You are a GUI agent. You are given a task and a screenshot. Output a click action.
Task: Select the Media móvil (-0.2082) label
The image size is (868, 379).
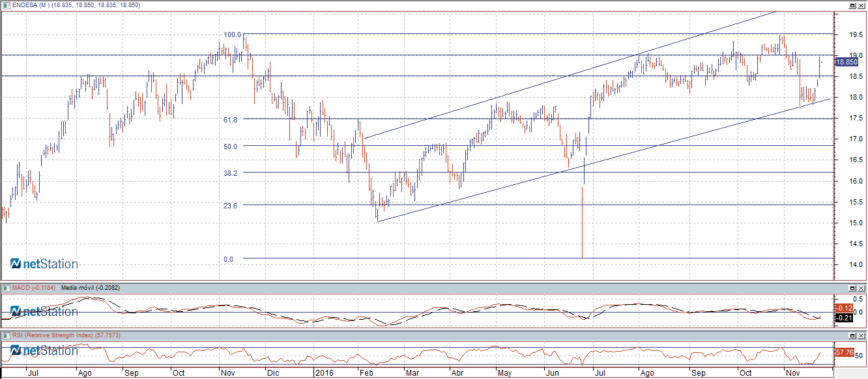pyautogui.click(x=90, y=288)
